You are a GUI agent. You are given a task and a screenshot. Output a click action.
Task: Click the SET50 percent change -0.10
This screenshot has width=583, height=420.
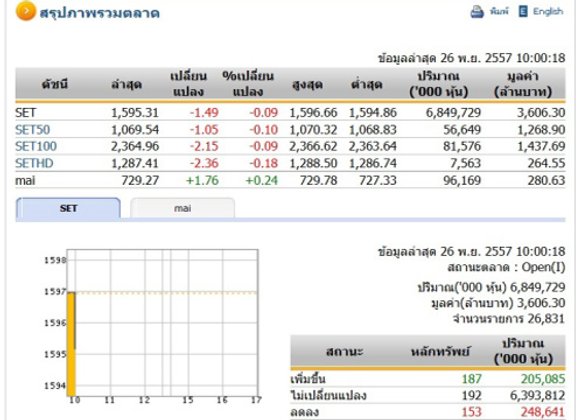263,130
